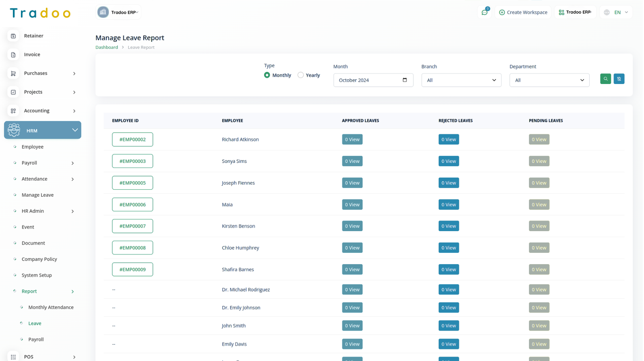The height and width of the screenshot is (361, 644).
Task: Open employee #EMP00002 ID button
Action: coord(132,139)
